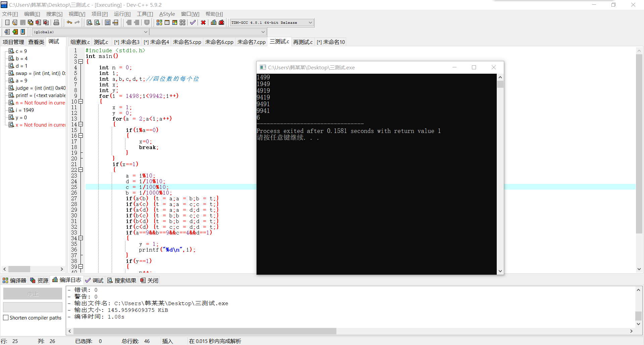Image resolution: width=644 pixels, height=345 pixels.
Task: Click the 关闭 button in bottom panel
Action: click(x=149, y=280)
